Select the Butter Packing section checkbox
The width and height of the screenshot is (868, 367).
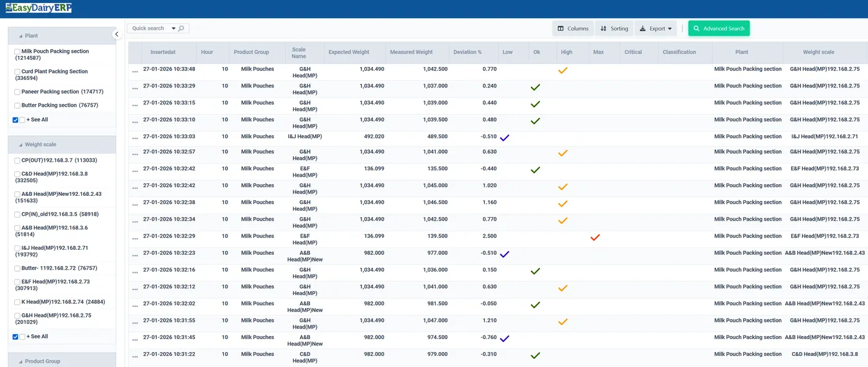coord(17,105)
